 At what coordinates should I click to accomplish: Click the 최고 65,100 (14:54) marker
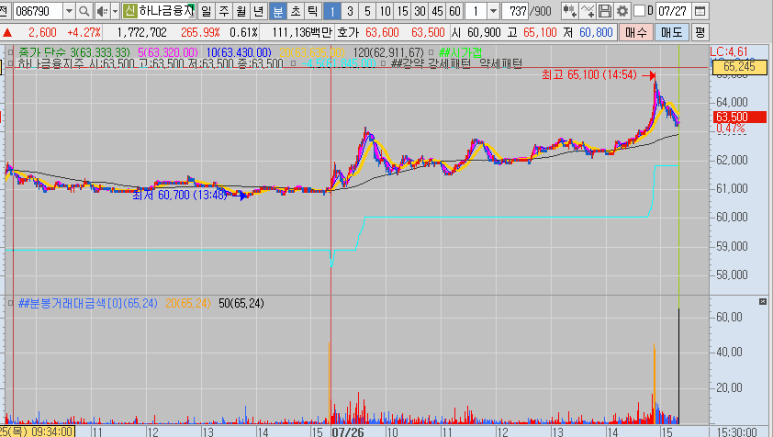598,75
